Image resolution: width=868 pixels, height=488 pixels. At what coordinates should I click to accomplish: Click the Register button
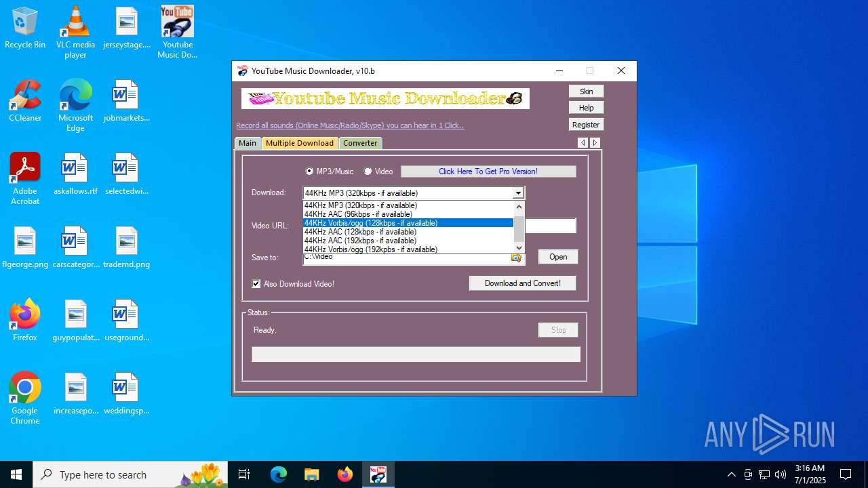click(x=586, y=125)
